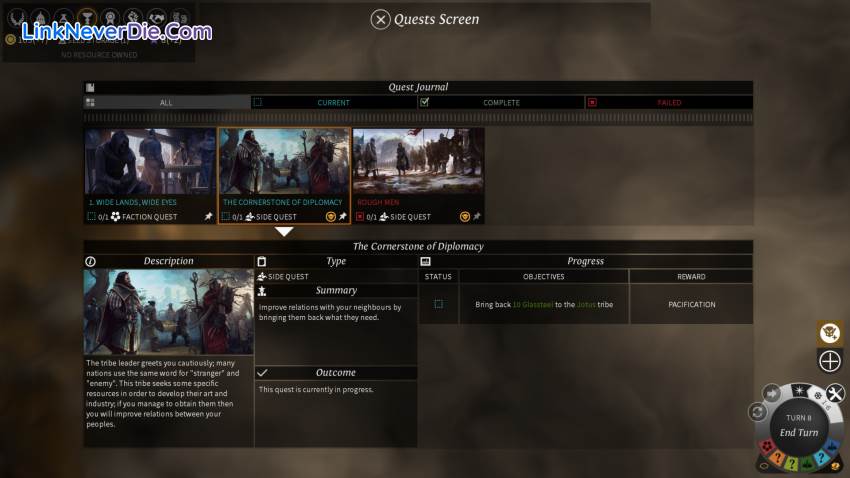Click the red faction badge on turn ring

point(766,447)
